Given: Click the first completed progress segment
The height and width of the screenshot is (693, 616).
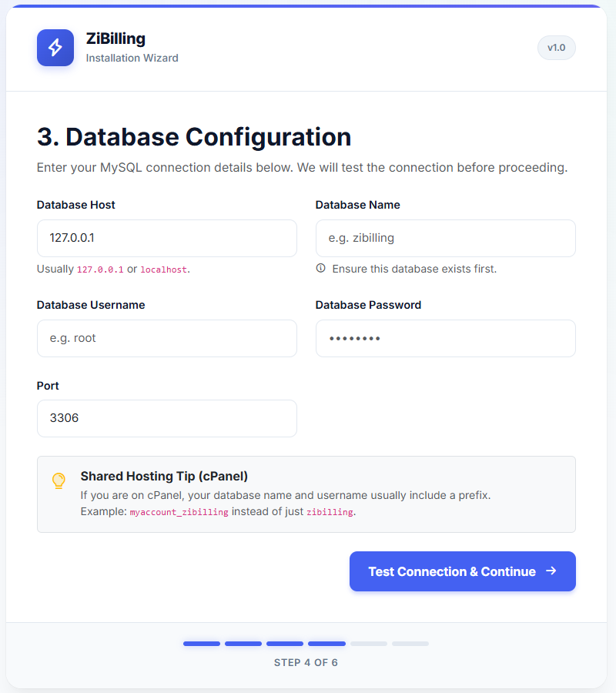Looking at the screenshot, I should click(x=201, y=644).
